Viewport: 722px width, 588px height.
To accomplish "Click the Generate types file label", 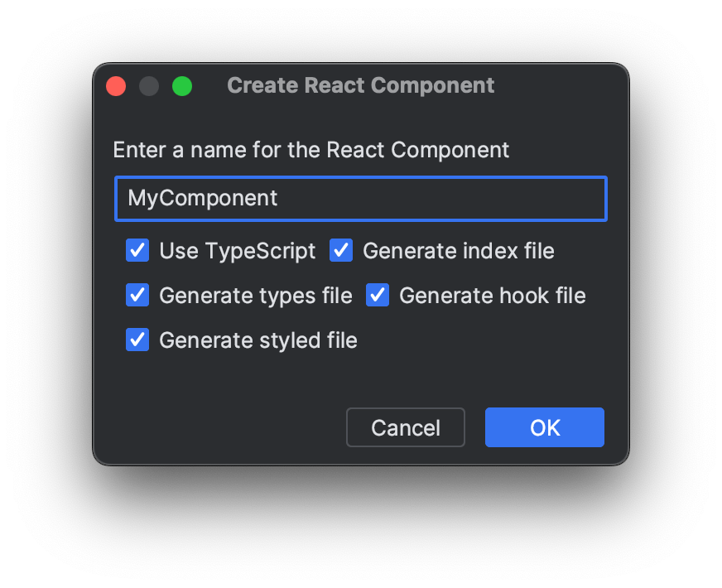I will [x=255, y=295].
